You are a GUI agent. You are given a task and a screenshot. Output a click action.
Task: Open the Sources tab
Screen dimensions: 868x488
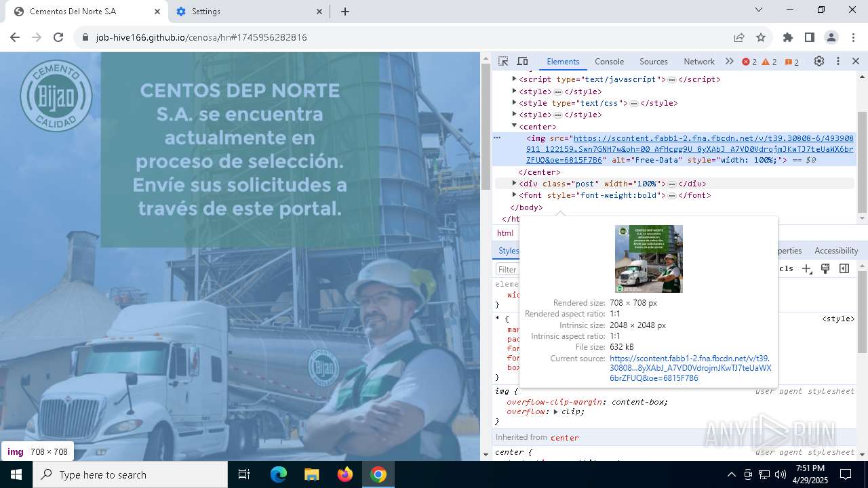pos(654,61)
